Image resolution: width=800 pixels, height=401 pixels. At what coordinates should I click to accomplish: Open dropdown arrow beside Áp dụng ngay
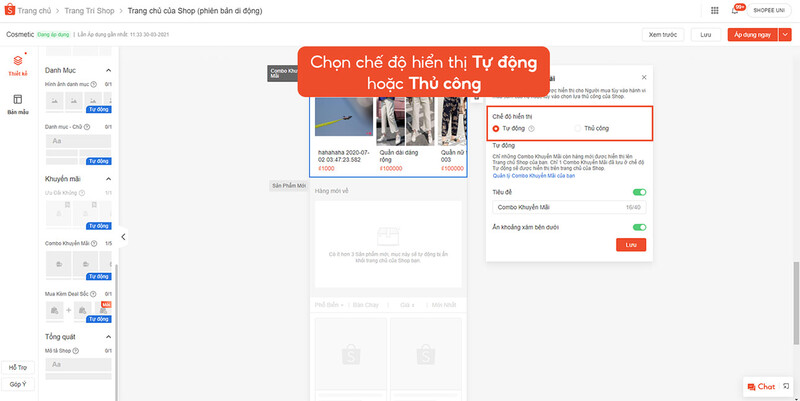785,34
